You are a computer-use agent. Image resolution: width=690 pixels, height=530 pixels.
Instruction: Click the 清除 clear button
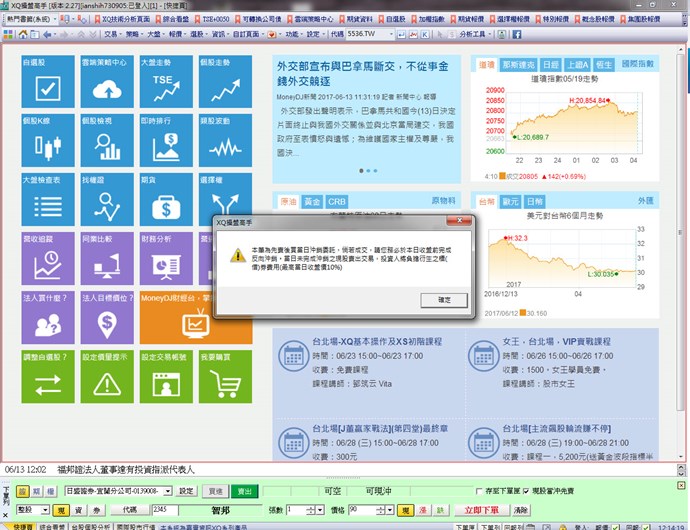(521, 510)
